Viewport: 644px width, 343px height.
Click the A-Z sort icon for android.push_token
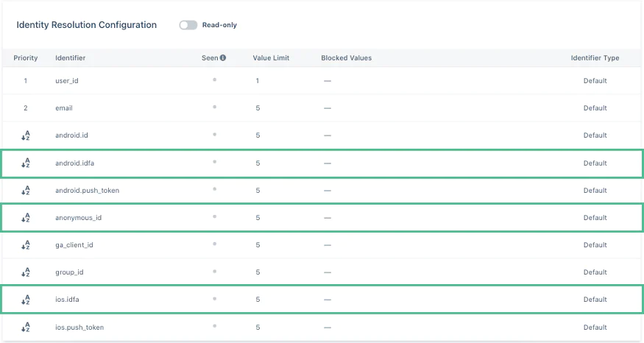point(26,190)
